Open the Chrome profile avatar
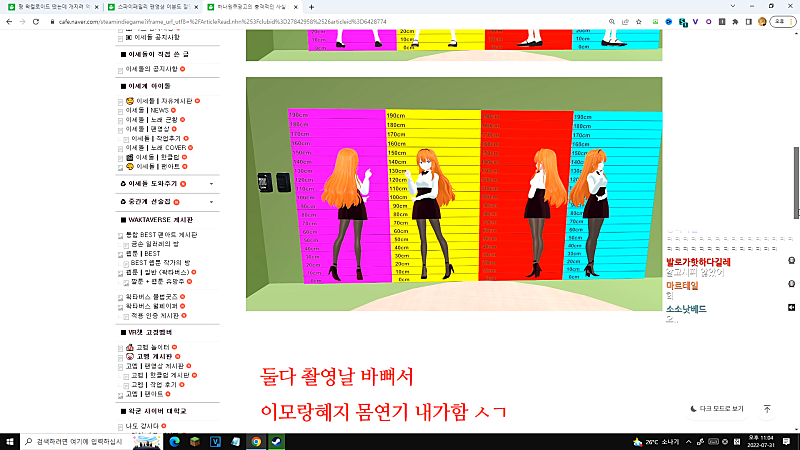The width and height of the screenshot is (800, 450). point(762,22)
